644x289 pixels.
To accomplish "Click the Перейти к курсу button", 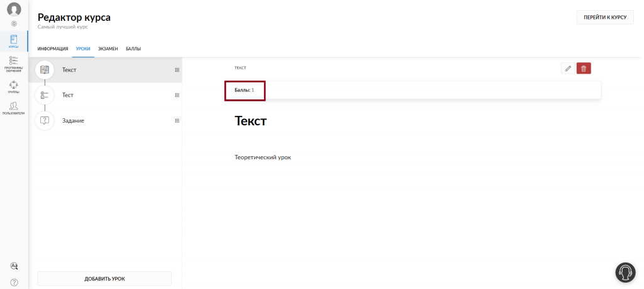I will click(605, 17).
